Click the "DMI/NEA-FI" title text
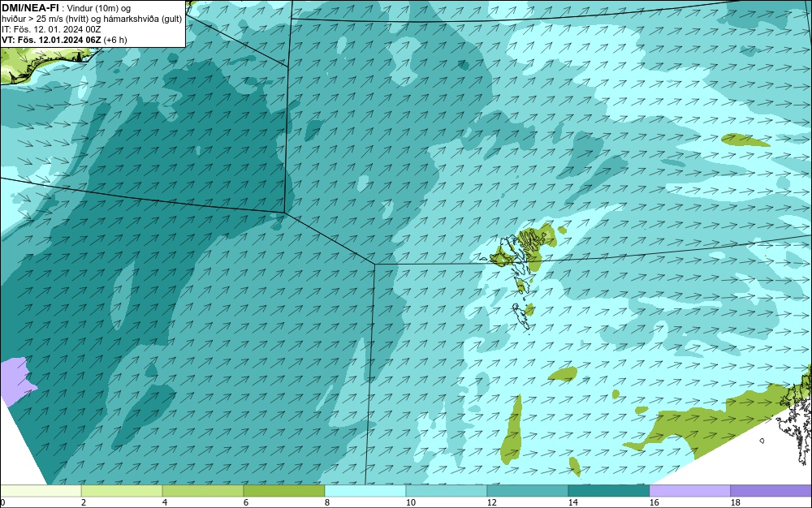The image size is (812, 508). (30, 8)
